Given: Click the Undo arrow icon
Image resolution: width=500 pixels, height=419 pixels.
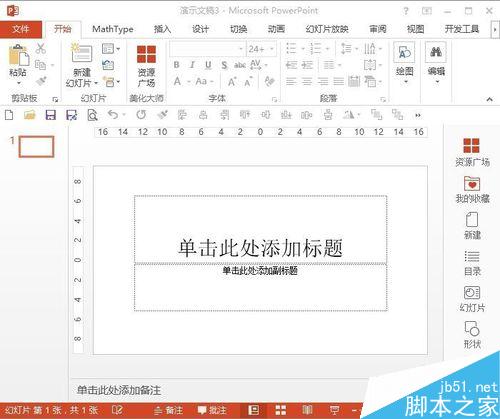Looking at the screenshot, I should [113, 115].
